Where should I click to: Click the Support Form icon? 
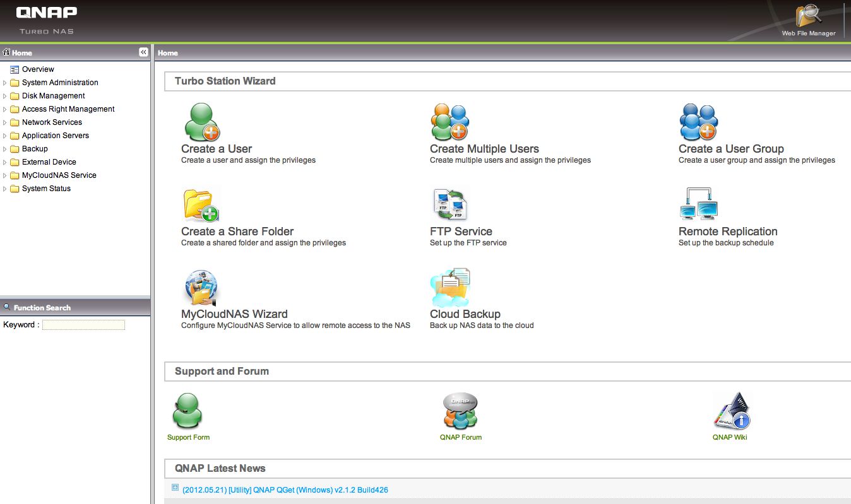pos(187,411)
